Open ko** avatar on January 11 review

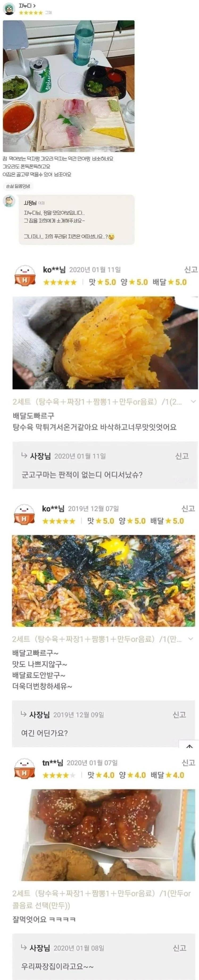(x=25, y=275)
